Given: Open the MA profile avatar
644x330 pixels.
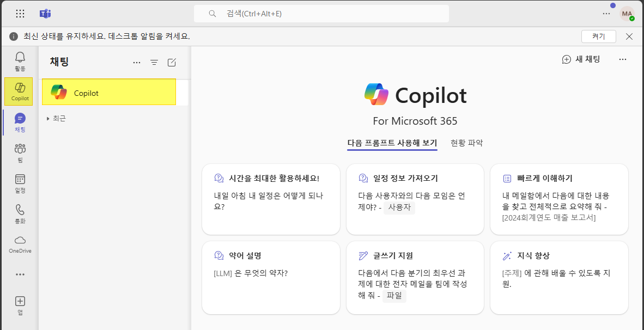Looking at the screenshot, I should (x=627, y=14).
